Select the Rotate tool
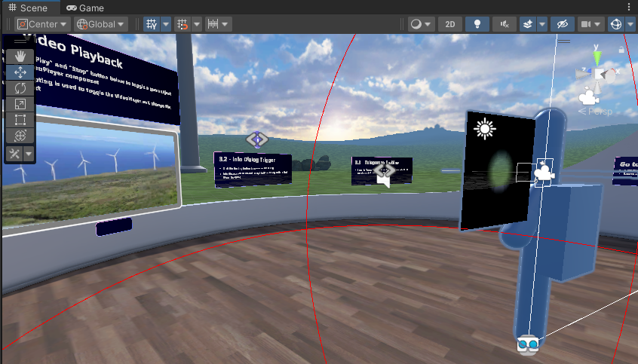 point(20,88)
